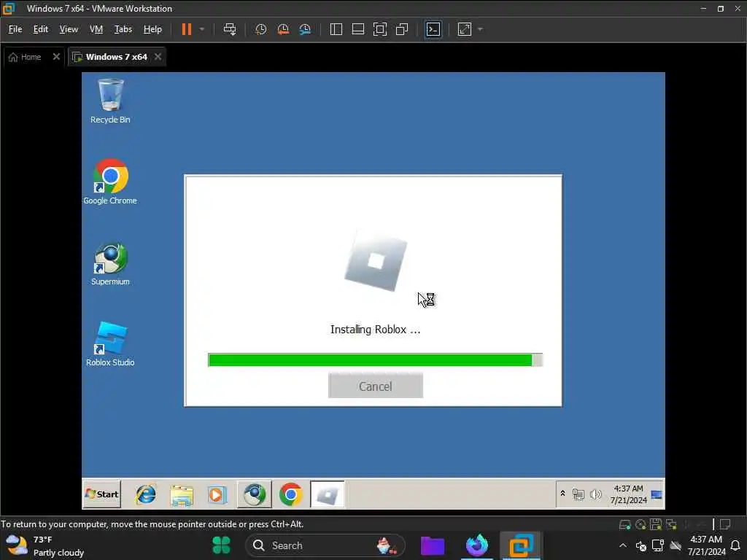Open the Edit menu
This screenshot has width=747, height=560.
pyautogui.click(x=41, y=29)
